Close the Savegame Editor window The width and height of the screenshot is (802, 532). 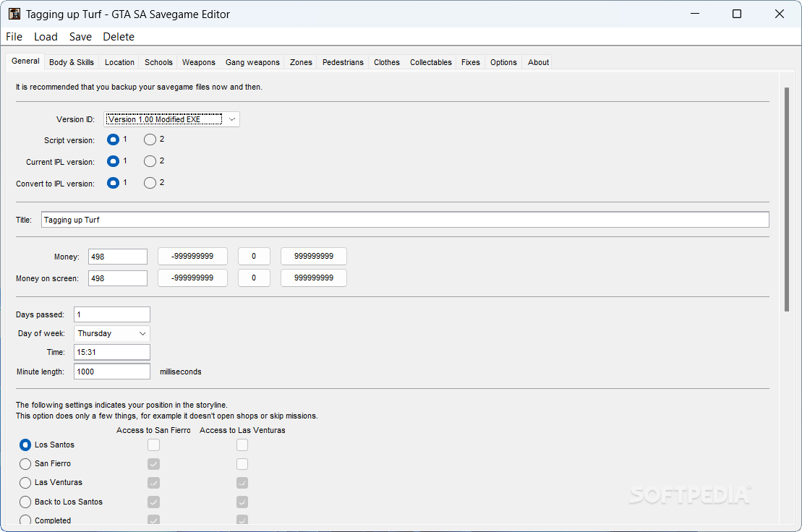pyautogui.click(x=779, y=14)
